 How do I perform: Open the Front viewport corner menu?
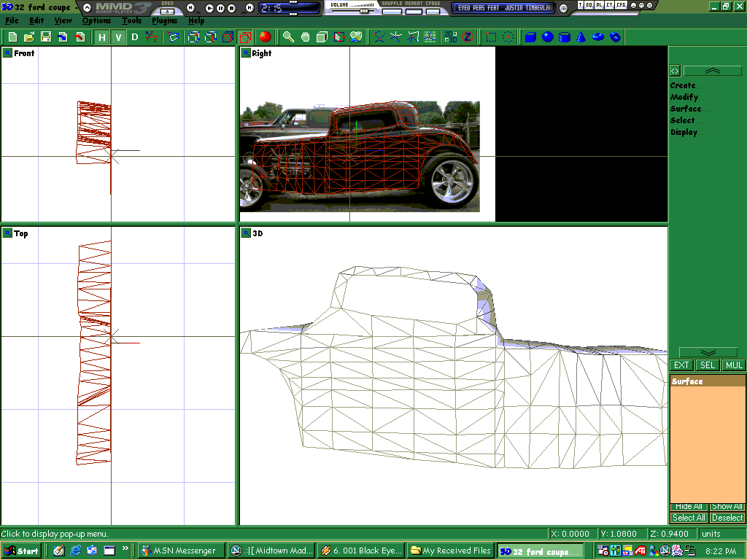click(7, 53)
